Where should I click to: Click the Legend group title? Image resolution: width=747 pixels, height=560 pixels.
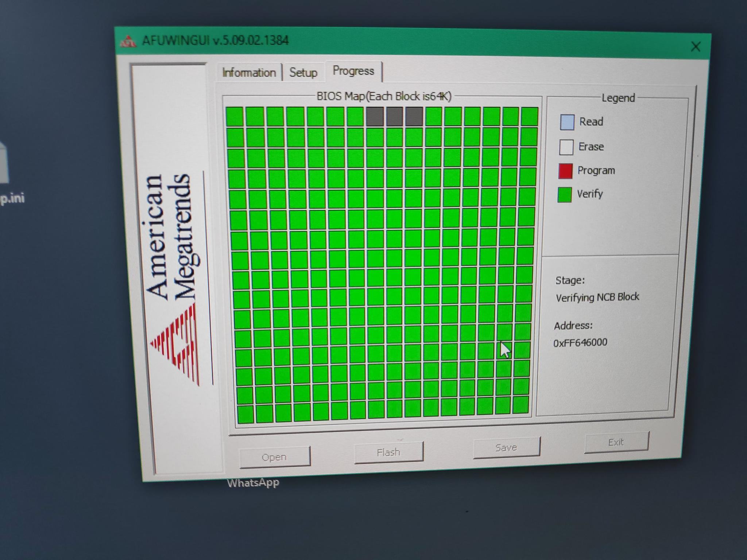(x=618, y=98)
